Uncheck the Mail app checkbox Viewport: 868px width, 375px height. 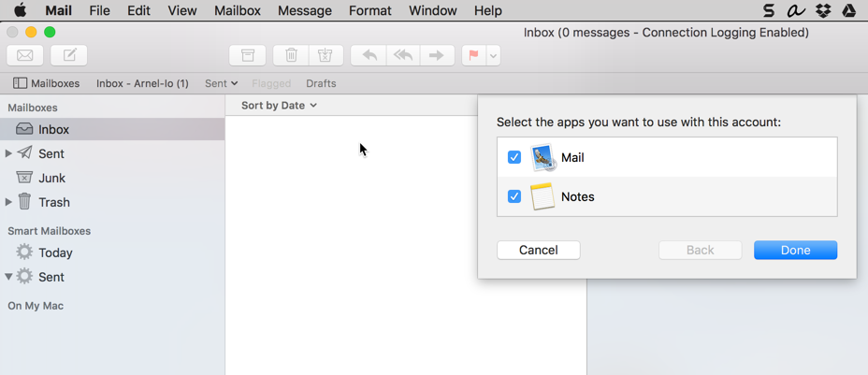(x=514, y=158)
